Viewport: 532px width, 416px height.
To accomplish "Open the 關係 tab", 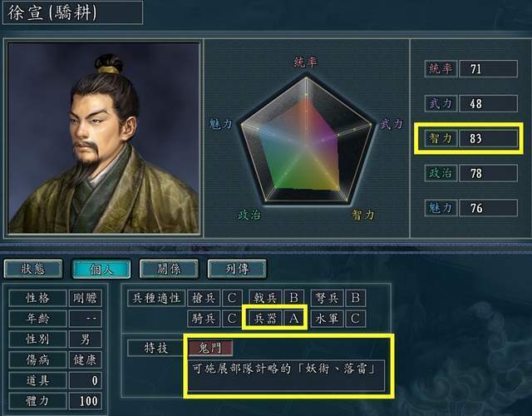I will tap(169, 269).
